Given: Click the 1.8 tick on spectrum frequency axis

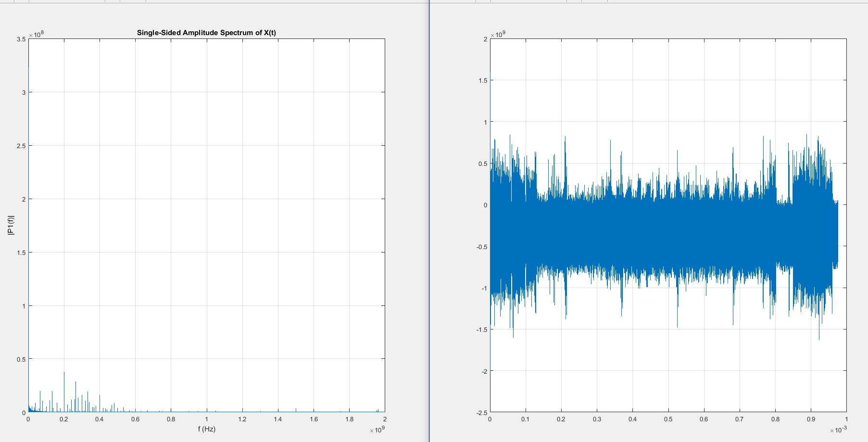Looking at the screenshot, I should coord(349,419).
